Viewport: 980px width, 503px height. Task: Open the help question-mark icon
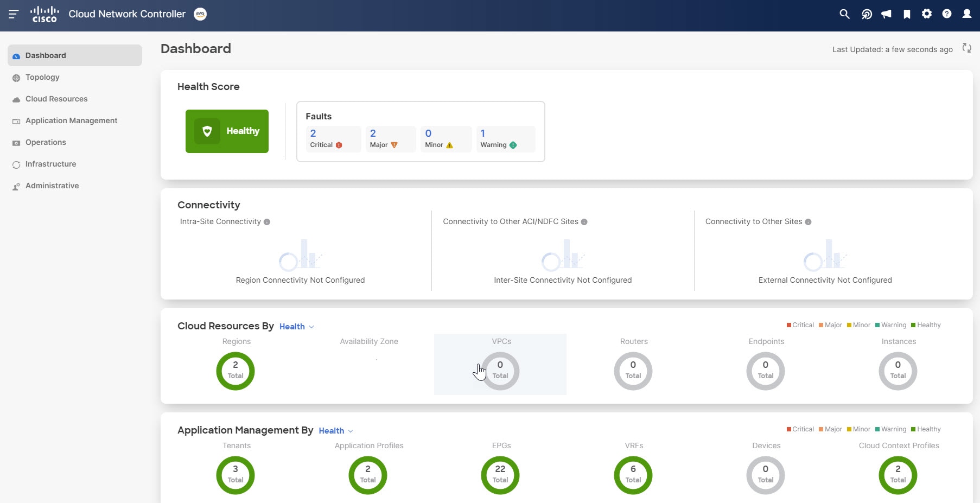(947, 14)
